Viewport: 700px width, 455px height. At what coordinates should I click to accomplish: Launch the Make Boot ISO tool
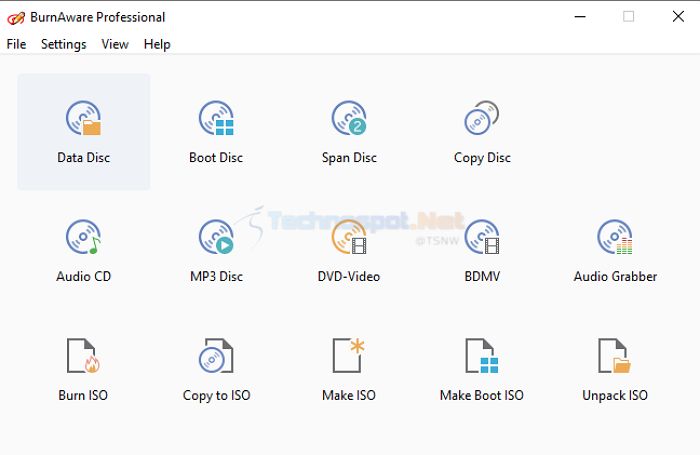point(482,369)
